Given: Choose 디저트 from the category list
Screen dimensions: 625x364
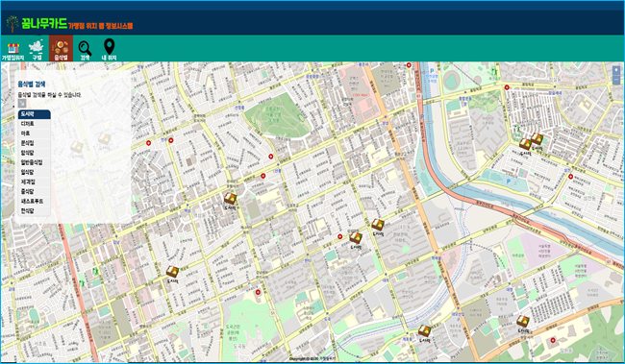Looking at the screenshot, I should (35, 124).
